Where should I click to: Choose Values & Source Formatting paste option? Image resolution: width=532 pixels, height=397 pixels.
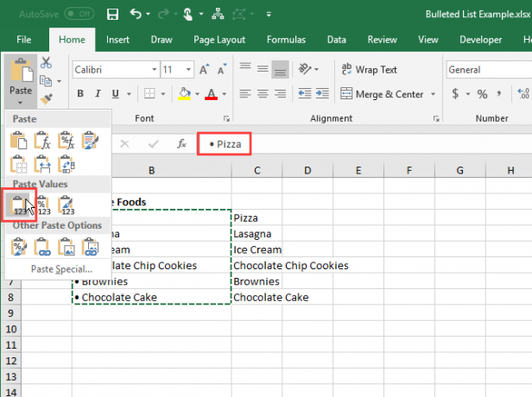[x=66, y=205]
